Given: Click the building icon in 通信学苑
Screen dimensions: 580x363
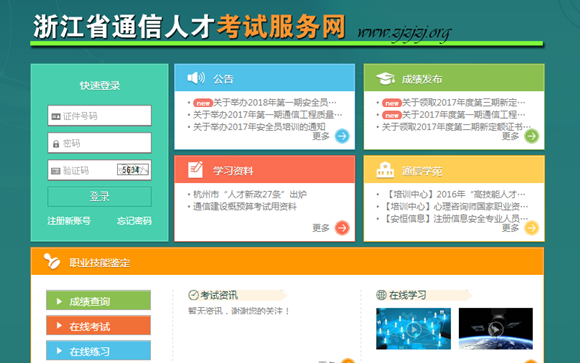Looking at the screenshot, I should point(385,170).
